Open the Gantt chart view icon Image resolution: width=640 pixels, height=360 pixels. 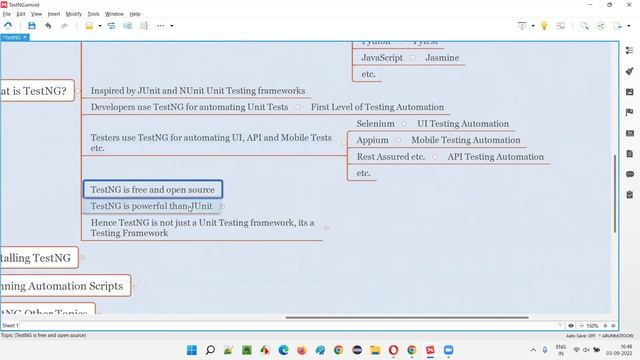click(x=561, y=26)
